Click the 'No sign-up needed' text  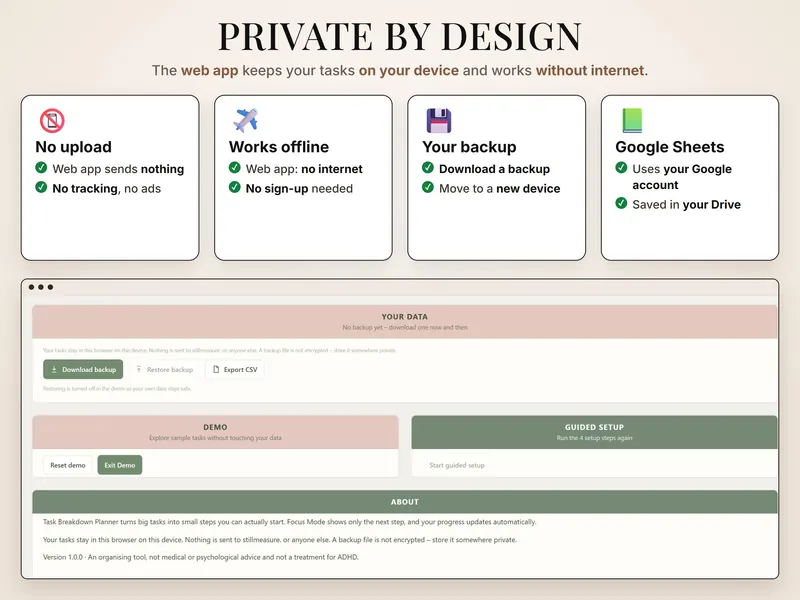[x=299, y=189]
